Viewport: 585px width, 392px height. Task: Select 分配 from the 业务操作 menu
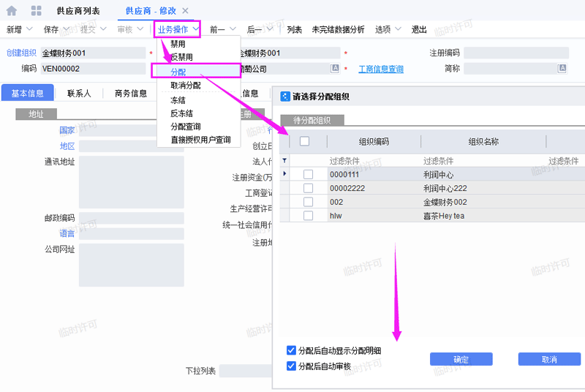click(x=178, y=72)
